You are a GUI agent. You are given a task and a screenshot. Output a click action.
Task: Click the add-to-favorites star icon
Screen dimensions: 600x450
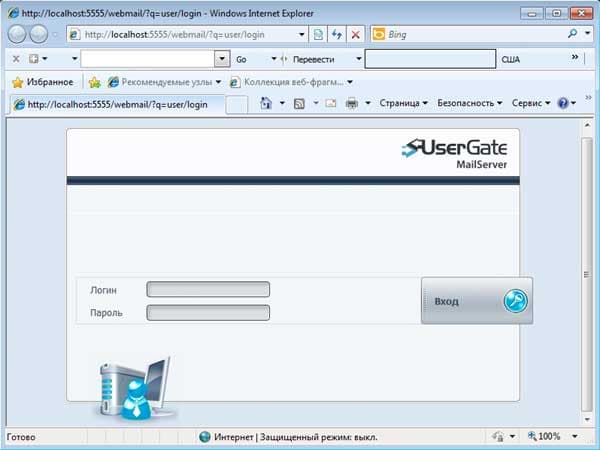point(95,82)
